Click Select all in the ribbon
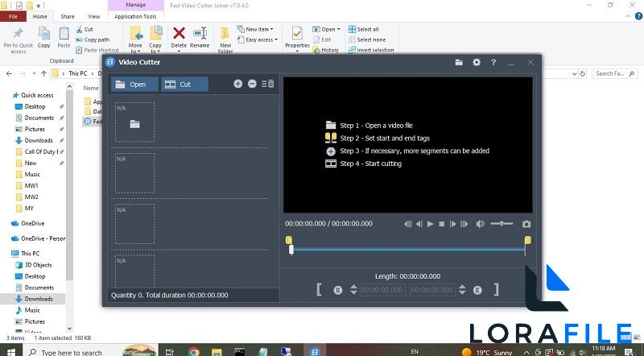 pos(364,29)
